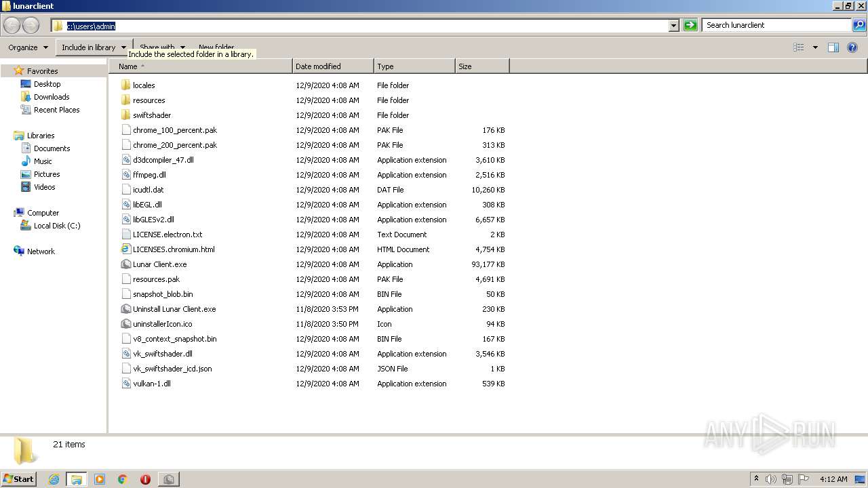
Task: Select the file v8_context_snapshot.bin
Action: 174,339
